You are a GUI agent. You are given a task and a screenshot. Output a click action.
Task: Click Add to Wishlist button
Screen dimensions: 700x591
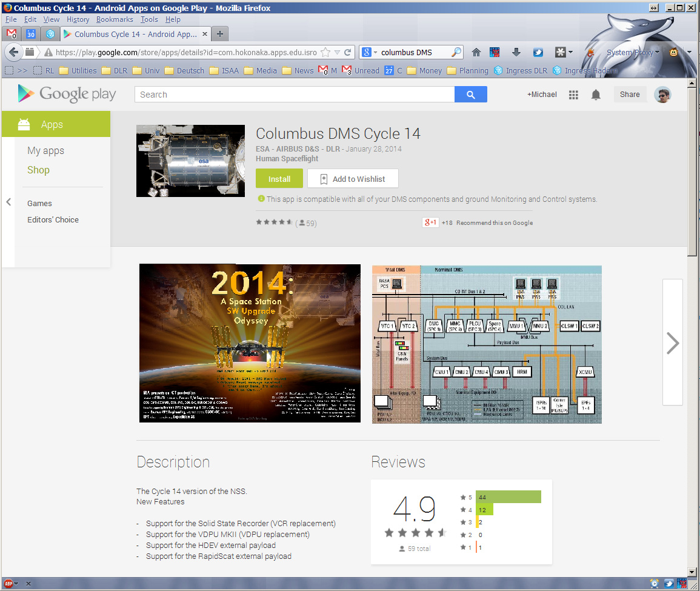click(352, 179)
